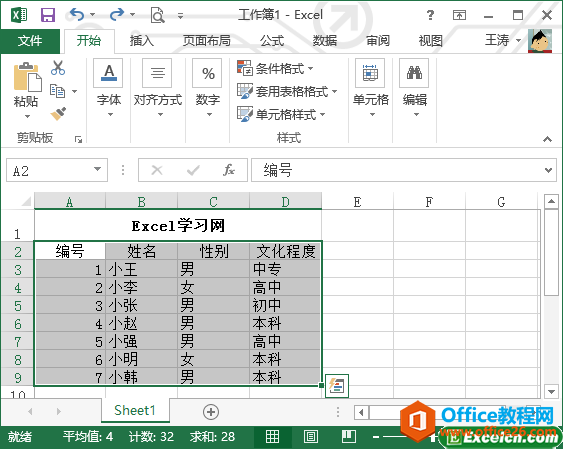Viewport: 563px width, 449px height.
Task: Cut selection with the scissors icon
Action: pyautogui.click(x=58, y=68)
